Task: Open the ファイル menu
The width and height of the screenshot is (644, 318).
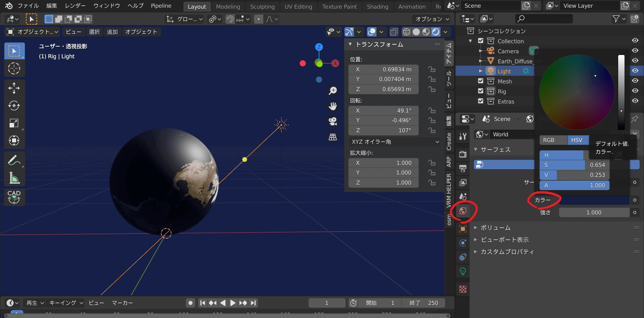Action: [28, 6]
